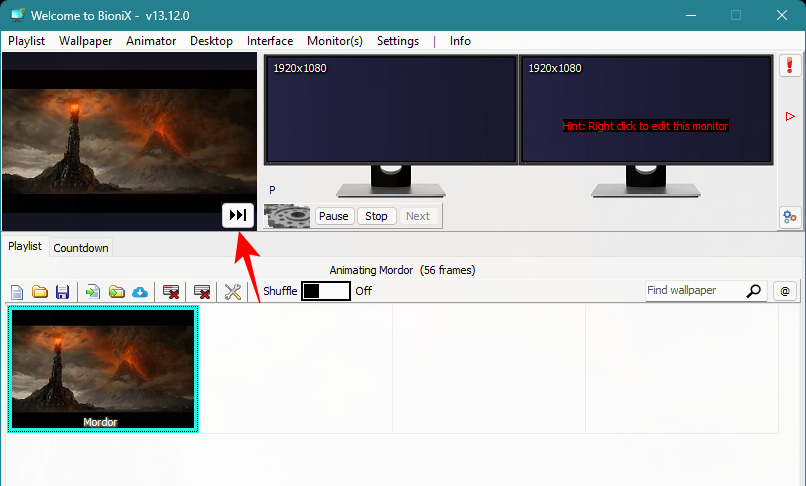Click the gear thumbnail beside the Pause button
Screen dimensions: 806x486
287,216
